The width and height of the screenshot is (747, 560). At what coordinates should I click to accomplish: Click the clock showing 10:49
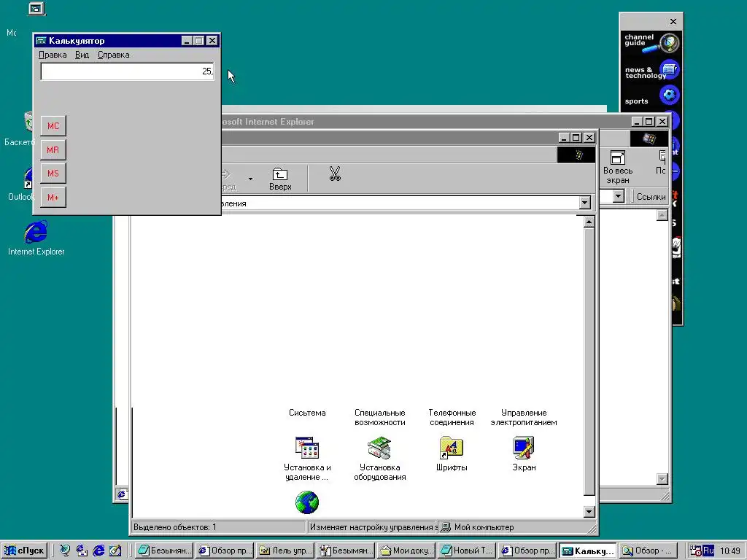pyautogui.click(x=729, y=551)
